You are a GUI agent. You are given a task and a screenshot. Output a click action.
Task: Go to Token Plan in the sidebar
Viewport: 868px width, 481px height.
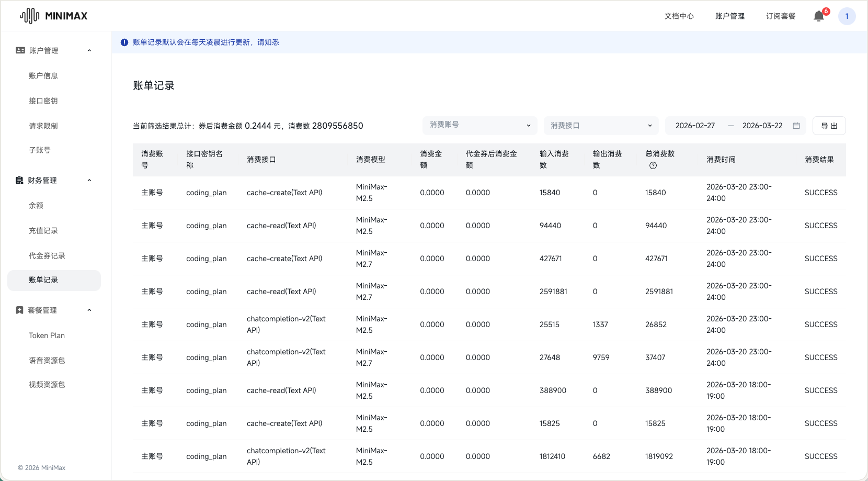pos(47,335)
